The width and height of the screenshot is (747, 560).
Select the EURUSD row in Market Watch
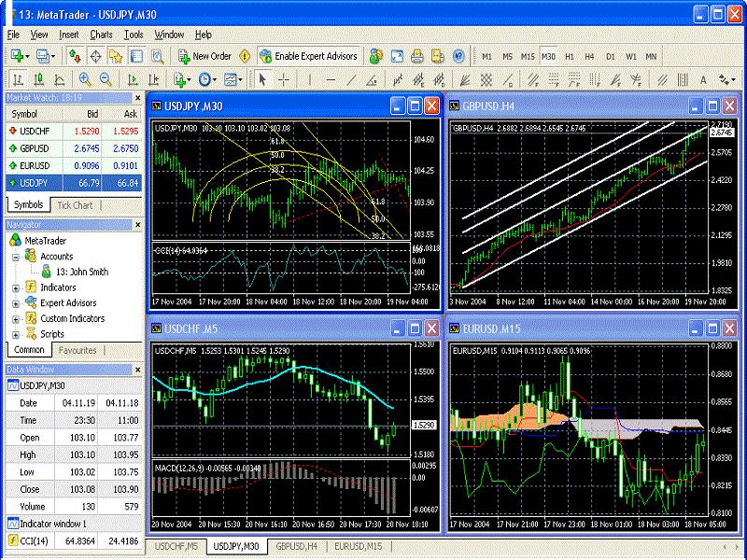coord(74,166)
